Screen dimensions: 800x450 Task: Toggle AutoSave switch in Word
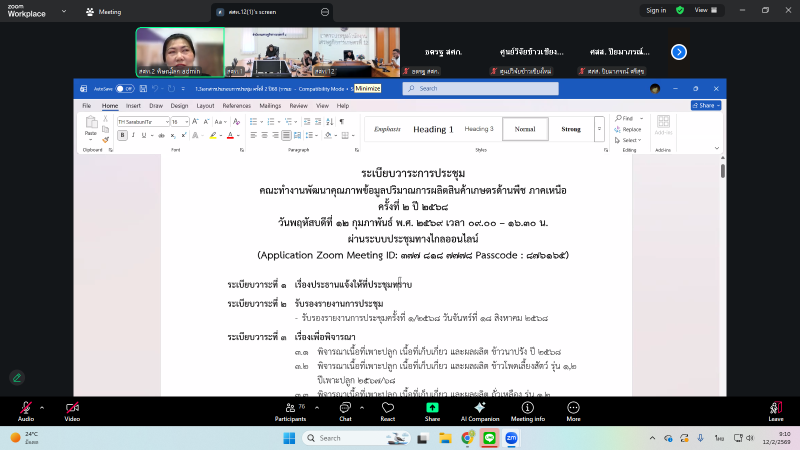click(125, 88)
